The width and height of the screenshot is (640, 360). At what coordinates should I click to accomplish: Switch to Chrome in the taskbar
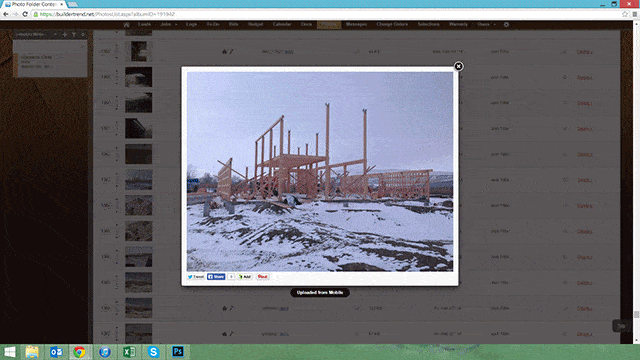click(80, 352)
